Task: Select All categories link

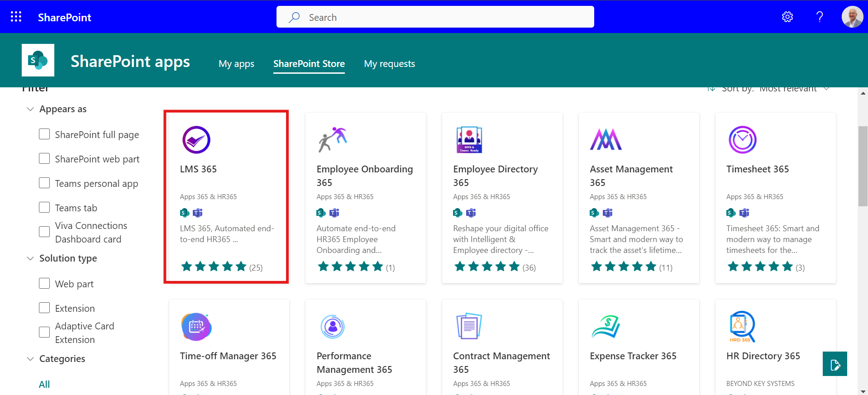Action: click(44, 384)
